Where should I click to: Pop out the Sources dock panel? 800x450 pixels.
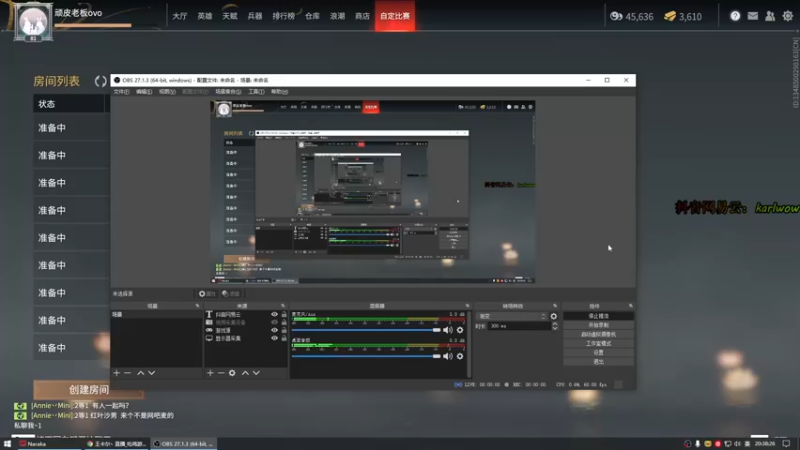[283, 306]
